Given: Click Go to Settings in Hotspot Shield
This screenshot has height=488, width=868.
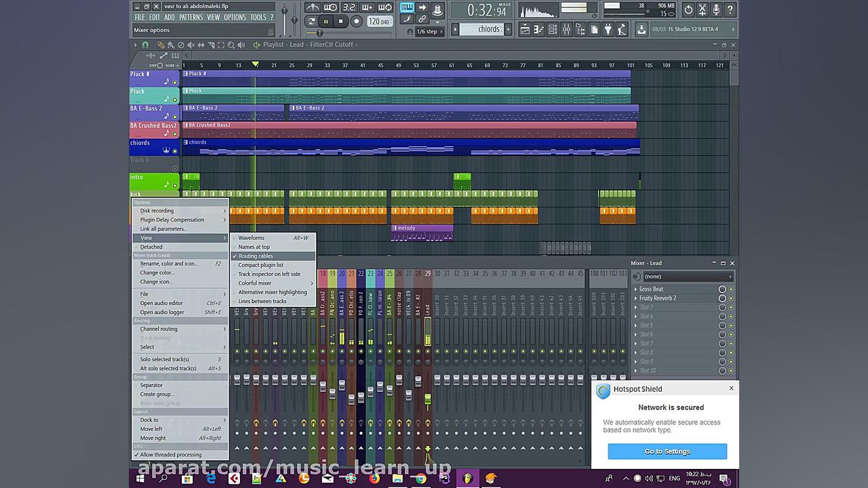Looking at the screenshot, I should 667,451.
